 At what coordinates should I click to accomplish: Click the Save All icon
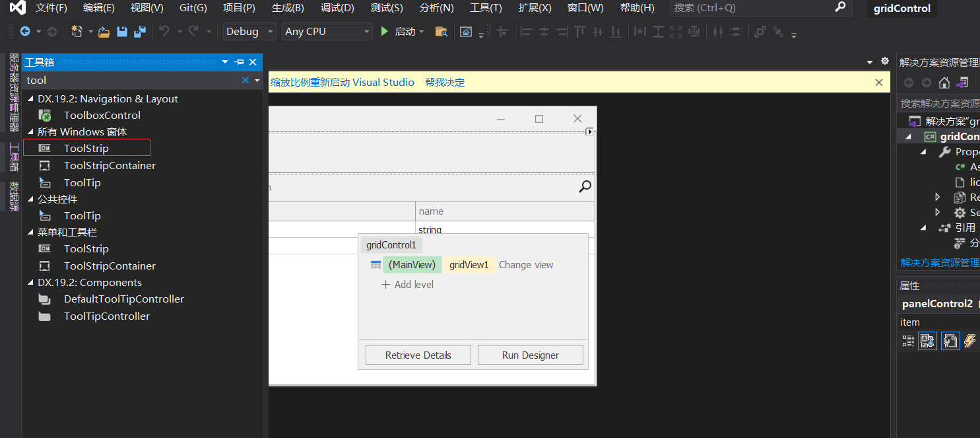click(x=140, y=31)
